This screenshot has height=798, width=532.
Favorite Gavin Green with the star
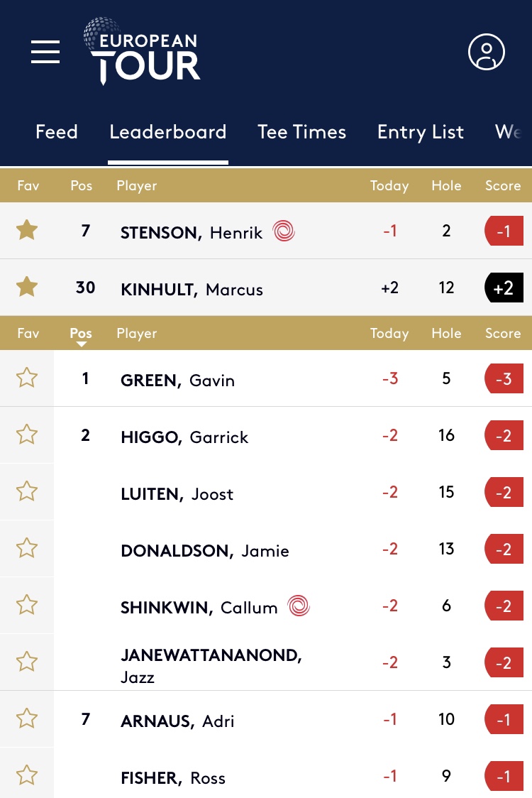27,378
